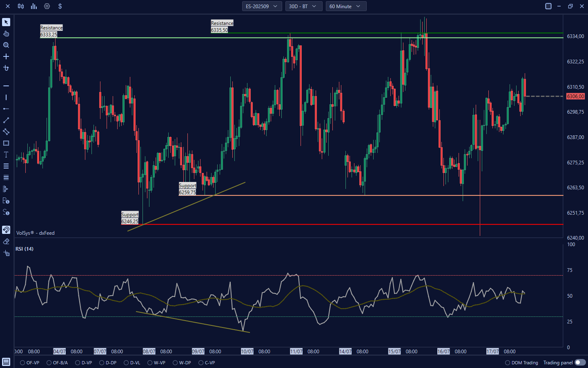The height and width of the screenshot is (368, 588).
Task: Activate the magnifier zoom tool
Action: (6, 45)
